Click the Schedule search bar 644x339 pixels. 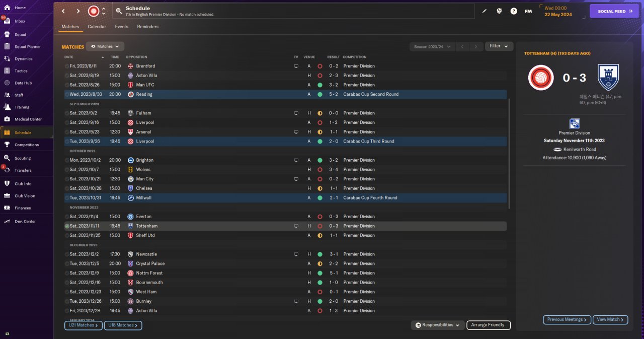click(x=293, y=11)
